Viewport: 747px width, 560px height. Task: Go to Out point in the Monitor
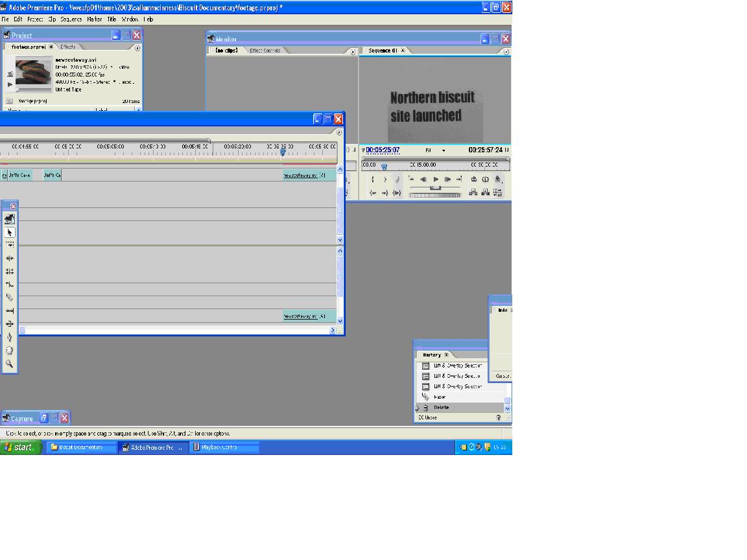pos(385,193)
